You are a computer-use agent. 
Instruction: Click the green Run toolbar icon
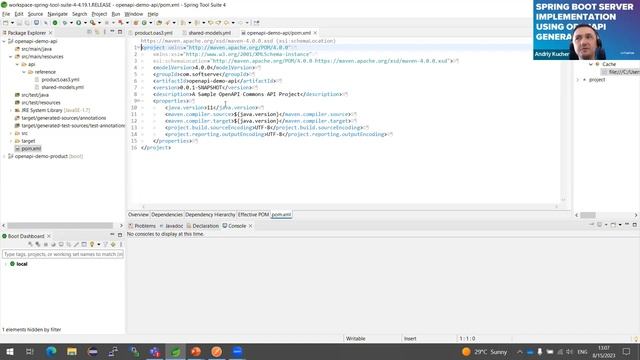pos(78,23)
